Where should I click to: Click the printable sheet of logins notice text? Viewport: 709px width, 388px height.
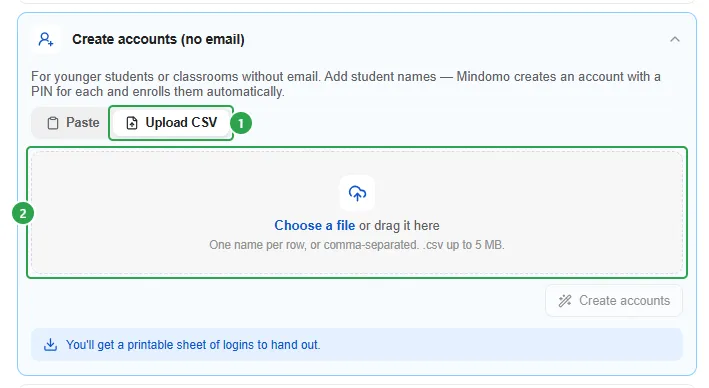pyautogui.click(x=193, y=345)
